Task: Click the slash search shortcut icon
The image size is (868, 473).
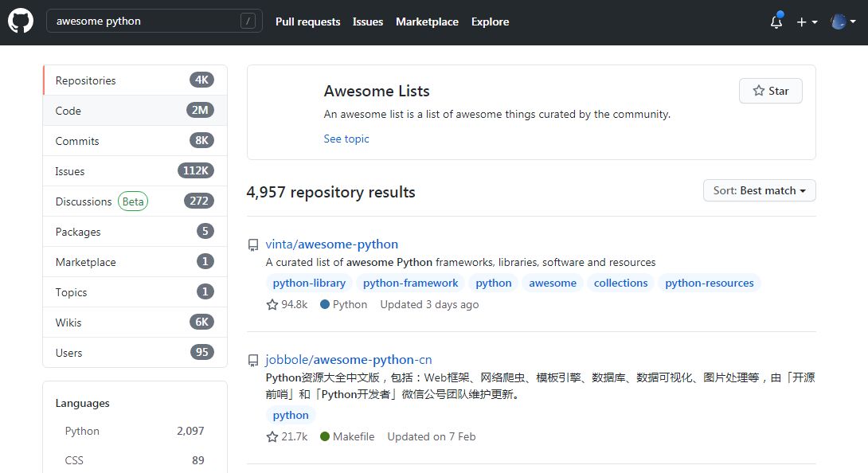Action: click(248, 21)
